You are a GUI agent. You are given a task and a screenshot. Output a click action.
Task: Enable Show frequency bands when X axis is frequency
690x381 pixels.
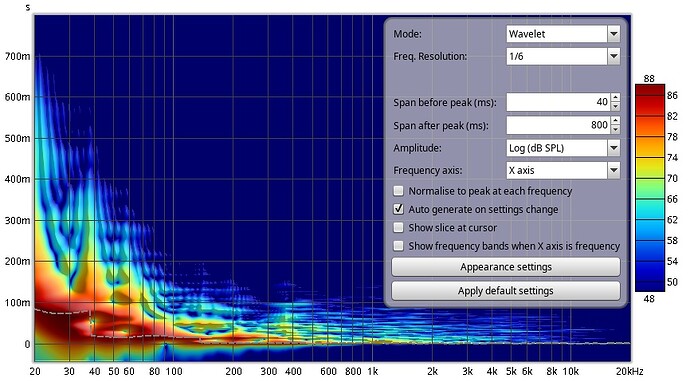tap(398, 246)
